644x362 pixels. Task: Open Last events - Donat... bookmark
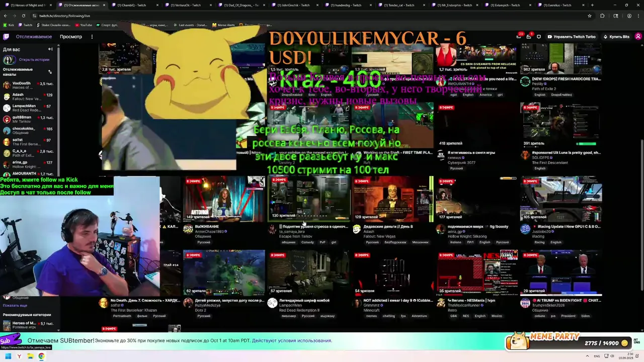click(x=191, y=25)
